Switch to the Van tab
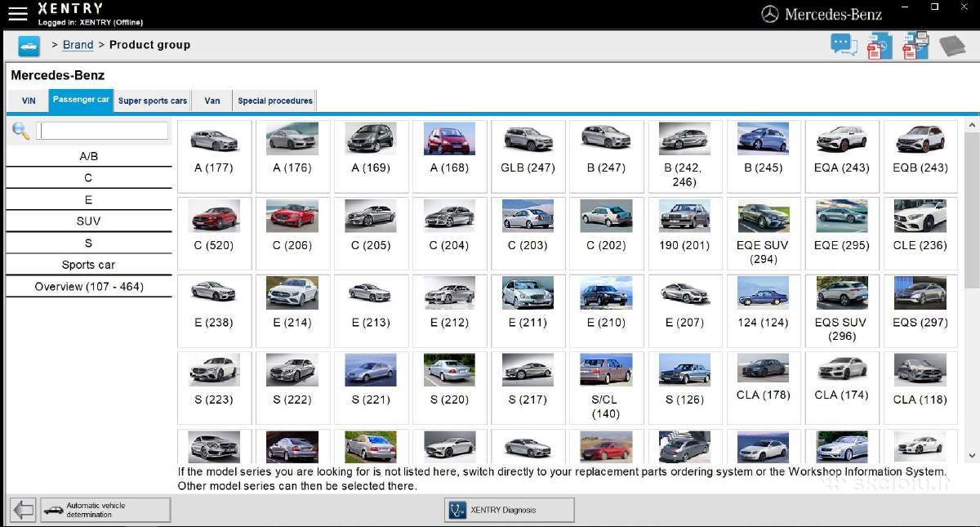This screenshot has width=980, height=527. click(x=212, y=101)
